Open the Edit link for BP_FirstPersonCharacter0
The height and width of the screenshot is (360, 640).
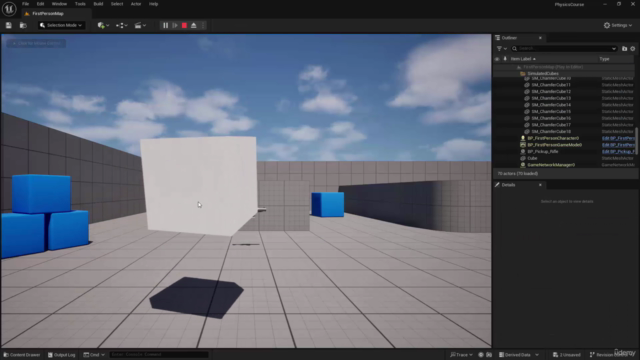pyautogui.click(x=618, y=138)
